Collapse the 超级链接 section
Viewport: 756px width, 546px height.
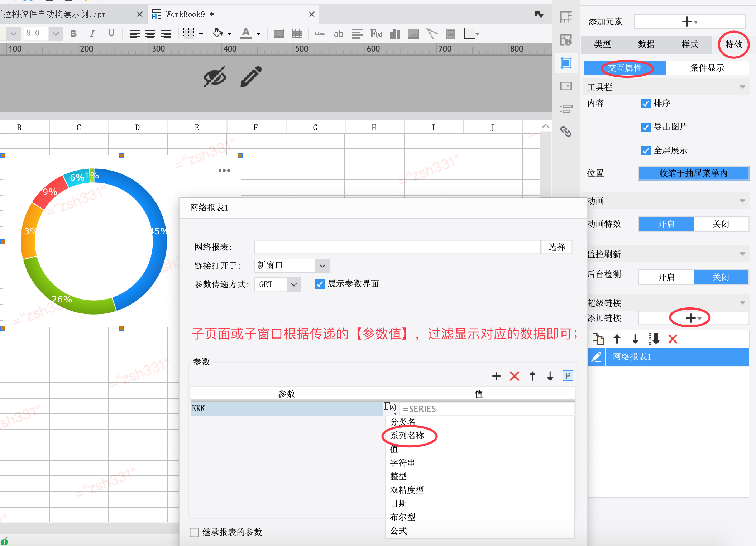742,303
